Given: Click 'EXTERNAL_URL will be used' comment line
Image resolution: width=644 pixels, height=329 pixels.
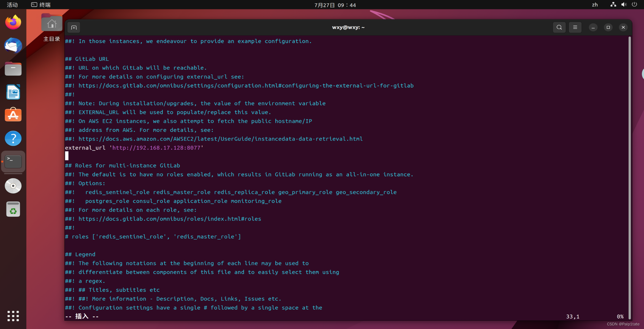Looking at the screenshot, I should pyautogui.click(x=168, y=112).
